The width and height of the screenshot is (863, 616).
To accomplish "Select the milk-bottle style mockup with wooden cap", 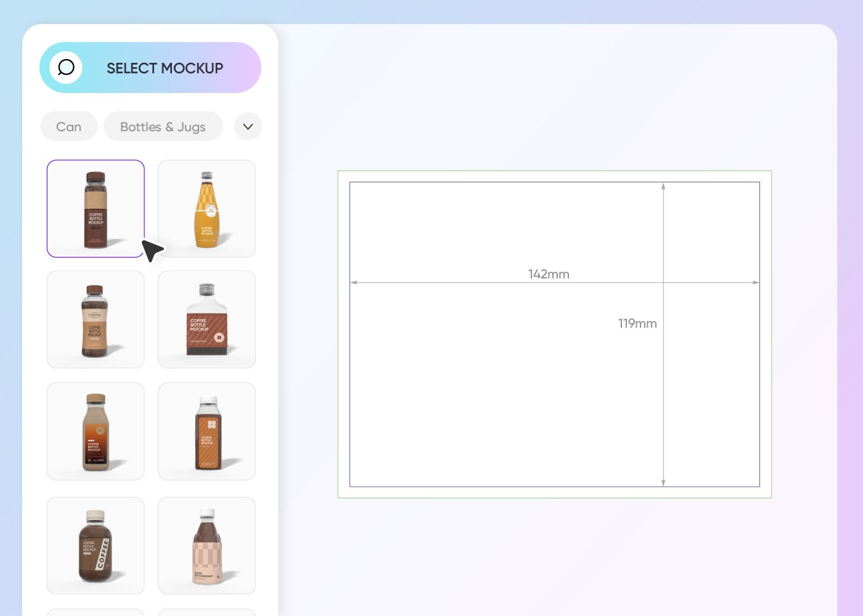I will [96, 431].
